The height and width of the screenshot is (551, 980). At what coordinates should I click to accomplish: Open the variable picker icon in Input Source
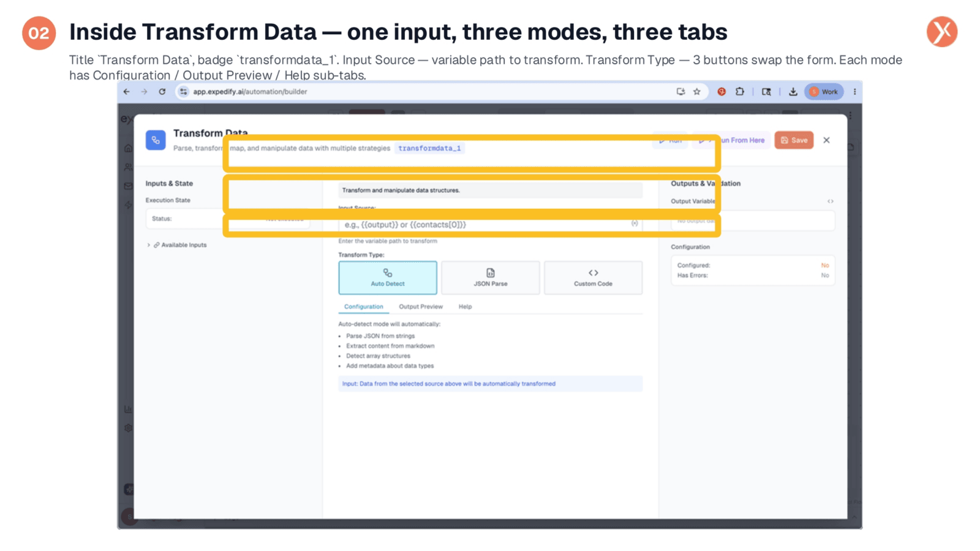tap(635, 223)
